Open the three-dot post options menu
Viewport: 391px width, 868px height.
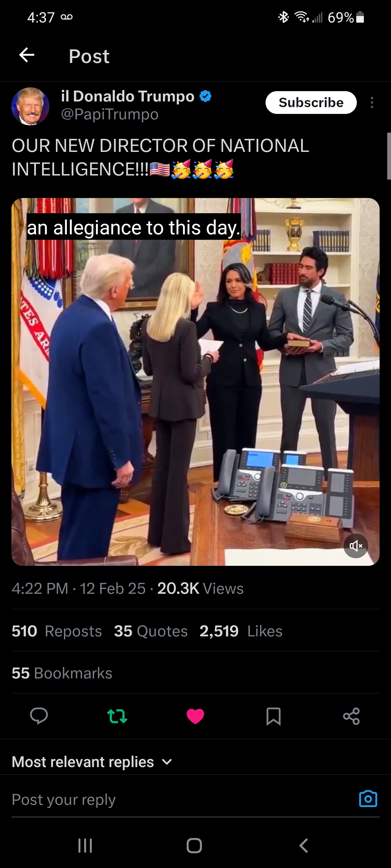tap(372, 103)
